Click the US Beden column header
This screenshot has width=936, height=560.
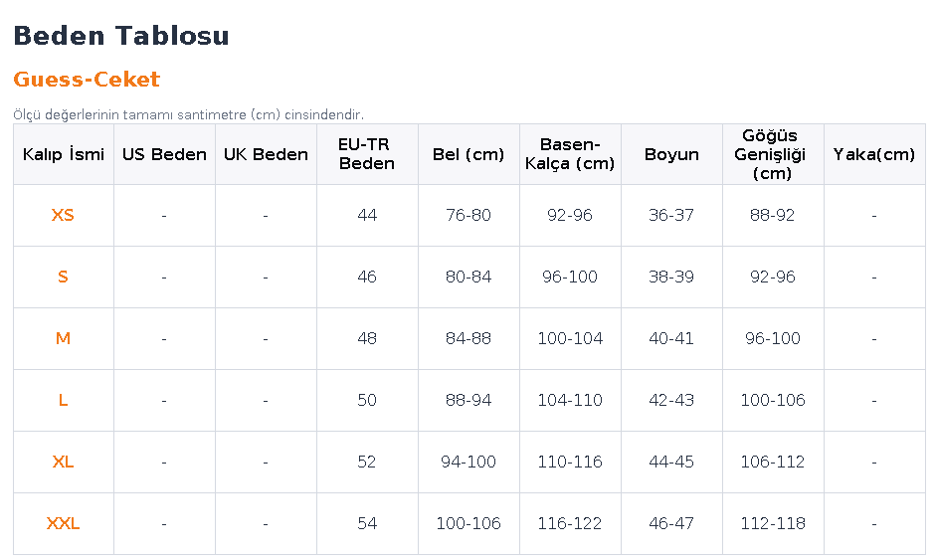point(164,154)
